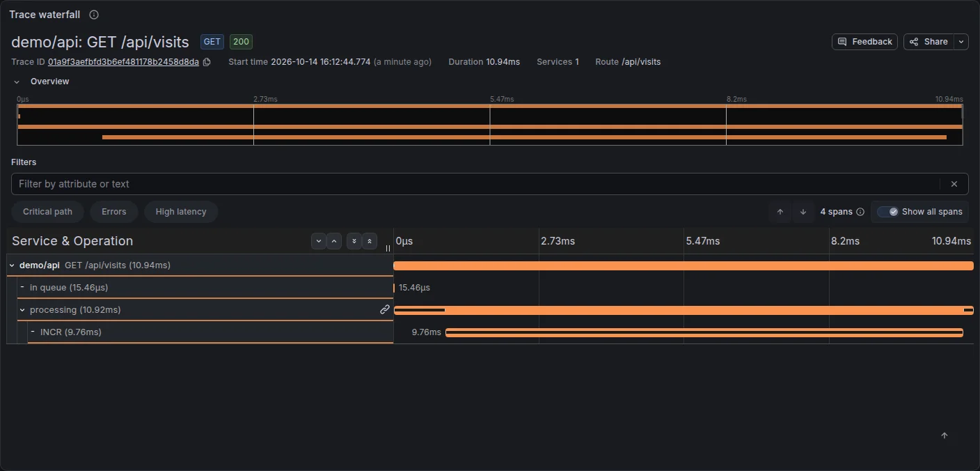The height and width of the screenshot is (471, 980).
Task: Click the Share button
Action: (x=928, y=42)
